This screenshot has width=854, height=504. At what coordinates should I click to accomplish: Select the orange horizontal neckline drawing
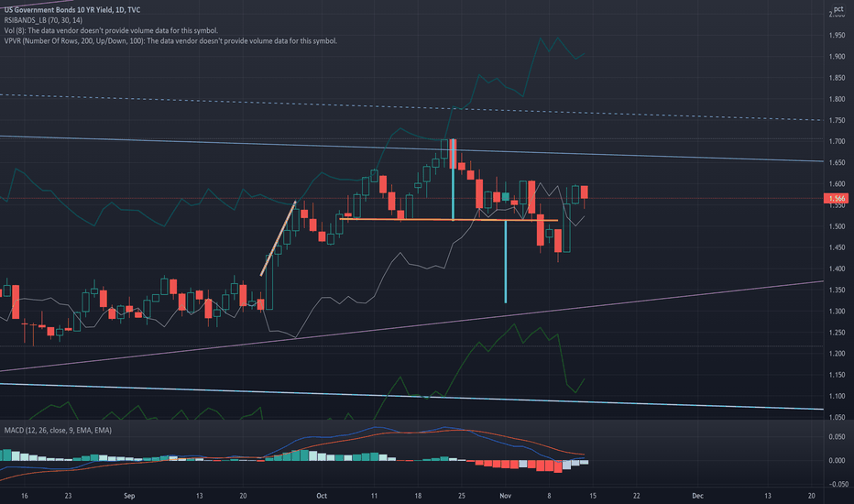pos(451,220)
